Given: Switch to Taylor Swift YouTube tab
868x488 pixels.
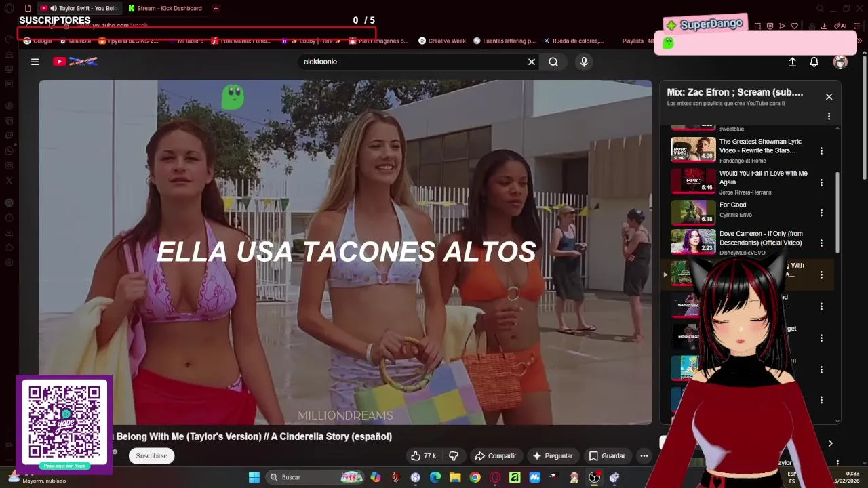Looking at the screenshot, I should (79, 8).
